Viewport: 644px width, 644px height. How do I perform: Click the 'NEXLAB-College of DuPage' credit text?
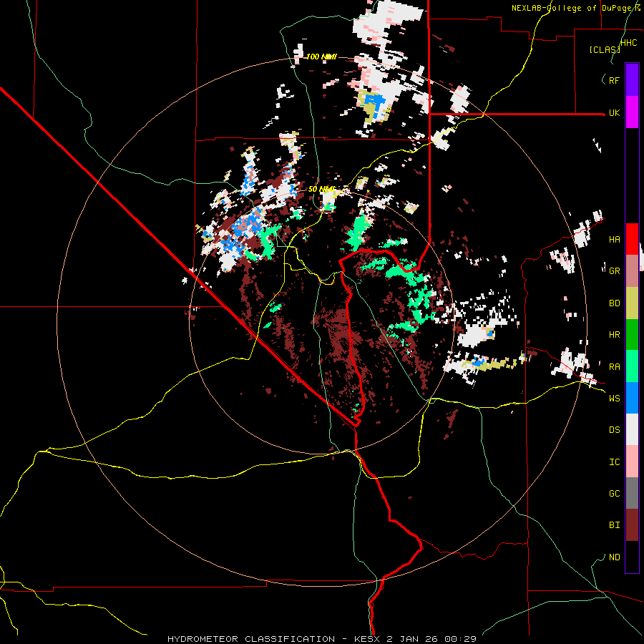point(572,8)
